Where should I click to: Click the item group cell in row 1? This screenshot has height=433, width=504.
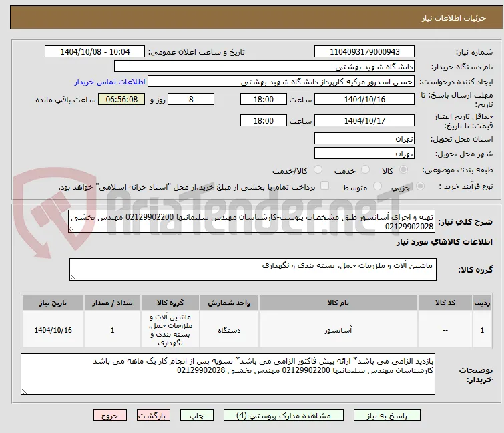(170, 330)
